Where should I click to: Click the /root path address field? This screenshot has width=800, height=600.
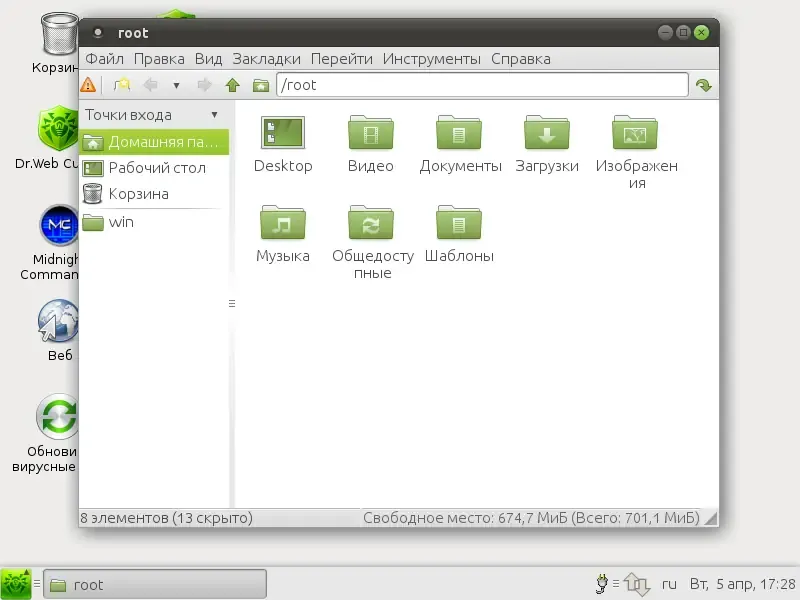pyautogui.click(x=482, y=85)
